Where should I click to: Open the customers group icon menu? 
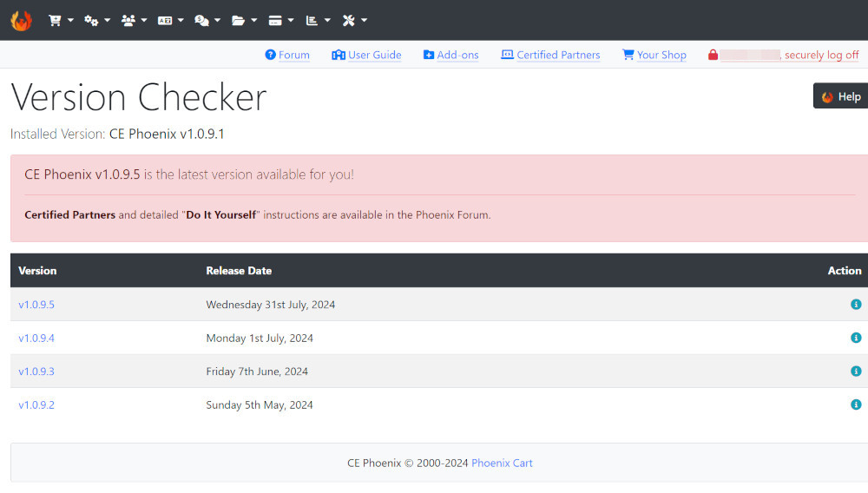(x=134, y=21)
